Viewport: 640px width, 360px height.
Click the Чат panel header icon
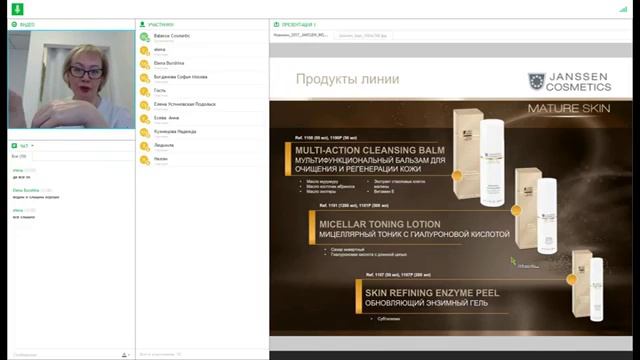(14, 146)
